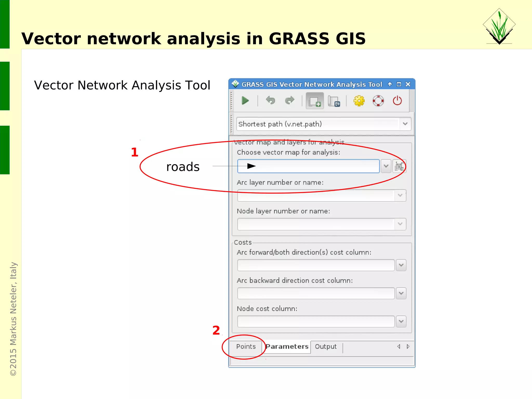Viewport: 532px width, 399px height.
Task: Toggle the show result map layer icon
Action: [315, 101]
